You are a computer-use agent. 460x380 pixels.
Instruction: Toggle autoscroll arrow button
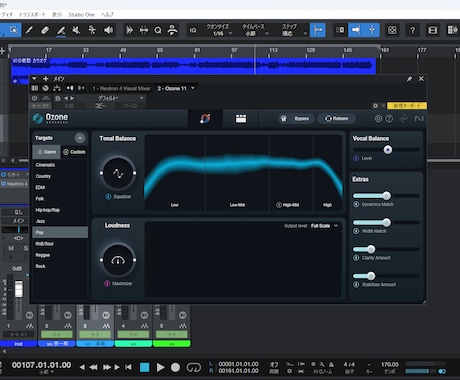(356, 30)
